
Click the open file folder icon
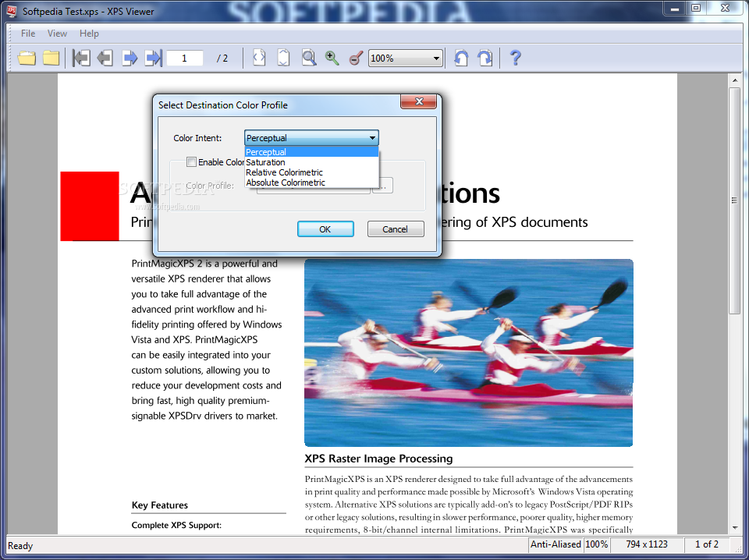point(27,58)
